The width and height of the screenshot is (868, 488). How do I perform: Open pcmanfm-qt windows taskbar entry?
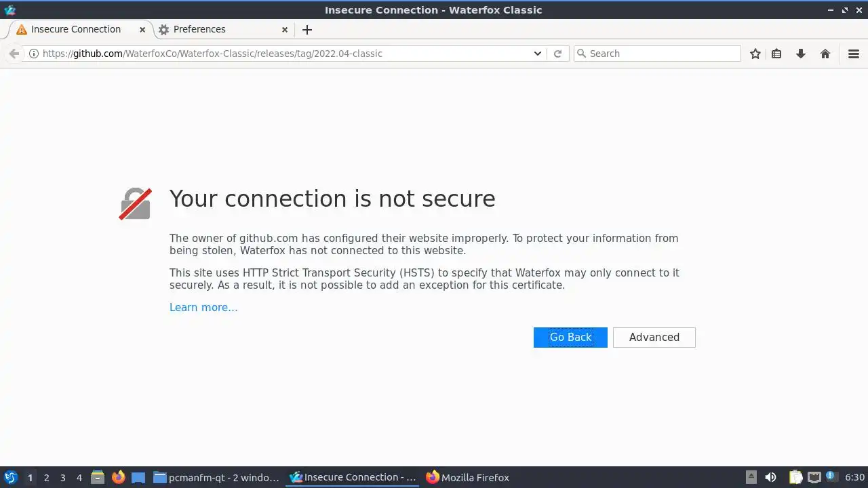(x=217, y=478)
